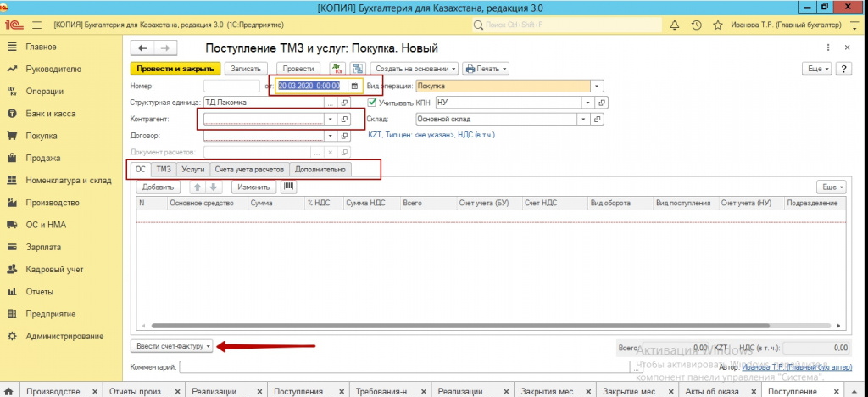The image size is (868, 397).
Task: Open Ввести счет-фактуру dropdown
Action: point(171,346)
